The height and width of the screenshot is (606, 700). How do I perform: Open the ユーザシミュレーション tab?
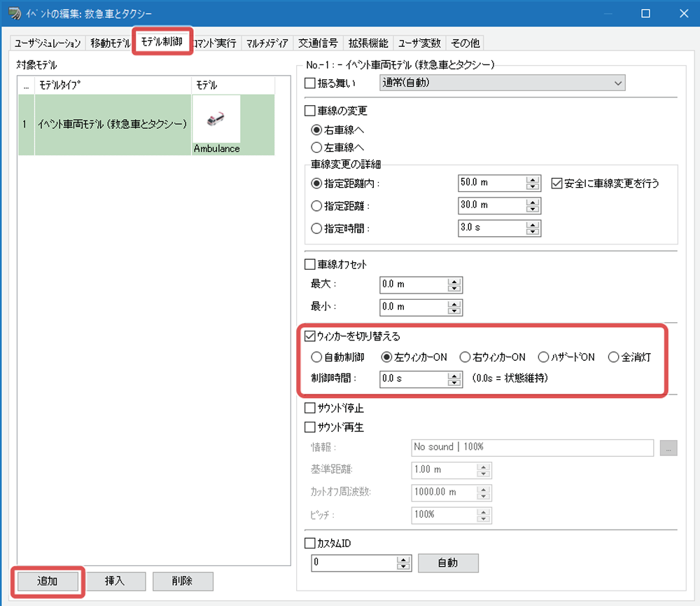[48, 43]
